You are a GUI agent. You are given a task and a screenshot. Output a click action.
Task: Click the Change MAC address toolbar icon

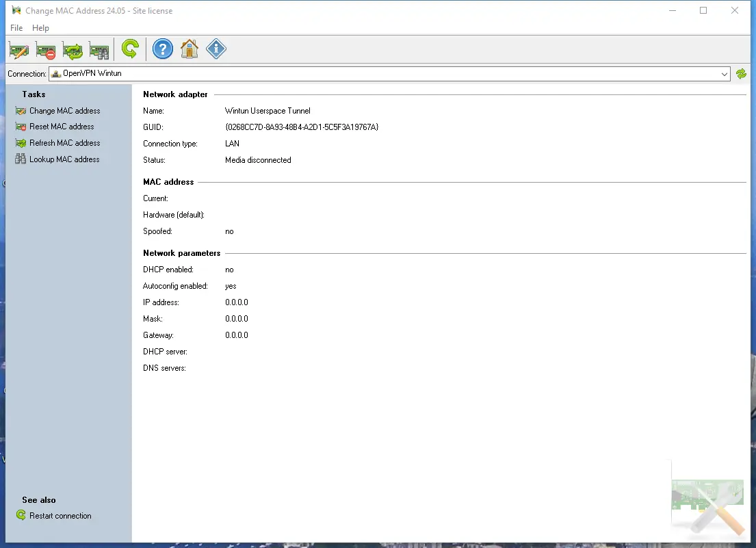(x=18, y=50)
